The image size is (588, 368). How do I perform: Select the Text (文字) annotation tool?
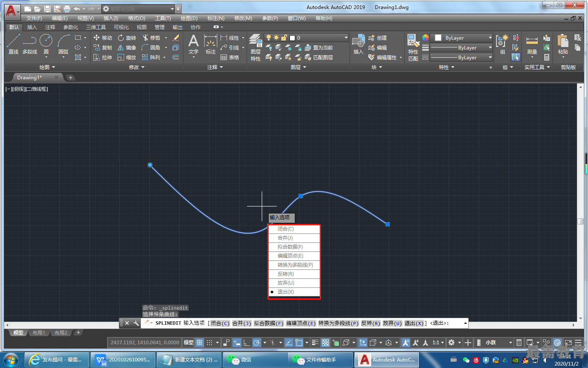pyautogui.click(x=193, y=44)
